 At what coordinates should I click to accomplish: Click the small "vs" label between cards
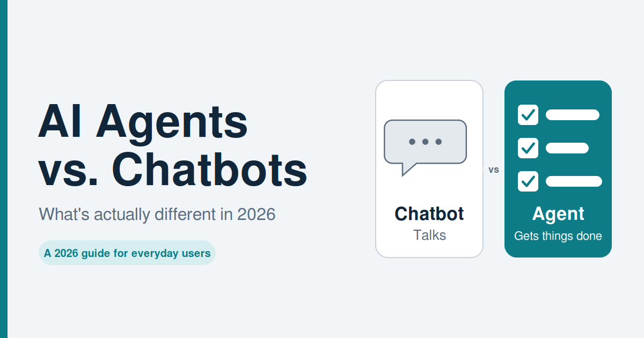pyautogui.click(x=494, y=170)
